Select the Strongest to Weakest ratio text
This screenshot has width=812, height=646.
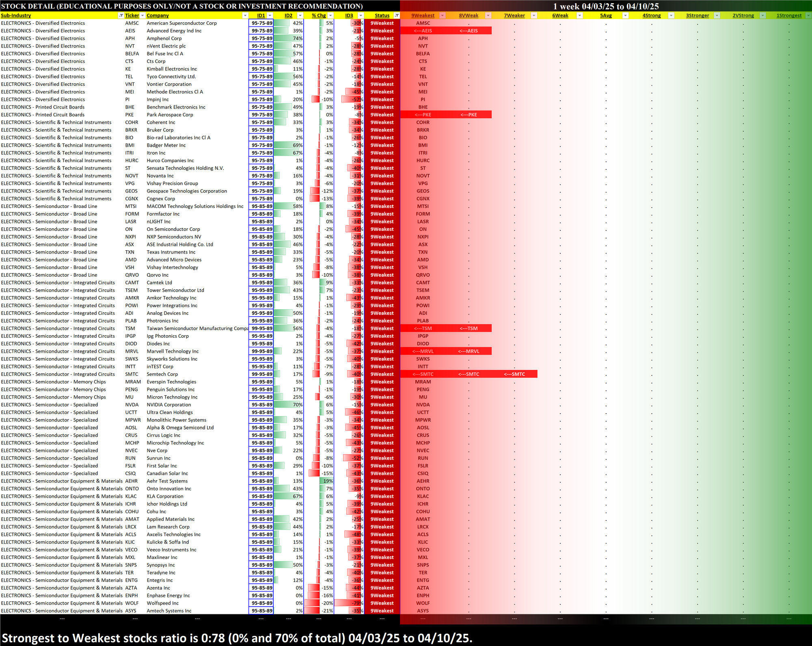click(x=237, y=637)
